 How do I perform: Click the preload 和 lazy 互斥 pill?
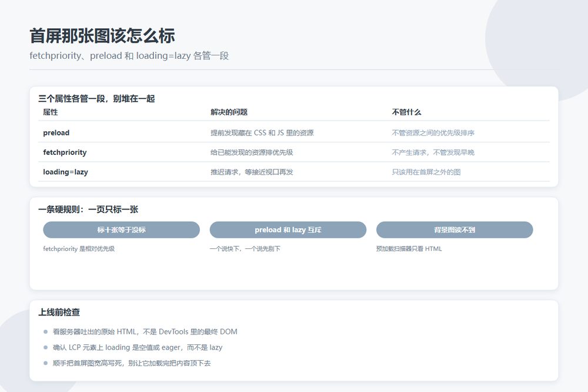pos(288,230)
